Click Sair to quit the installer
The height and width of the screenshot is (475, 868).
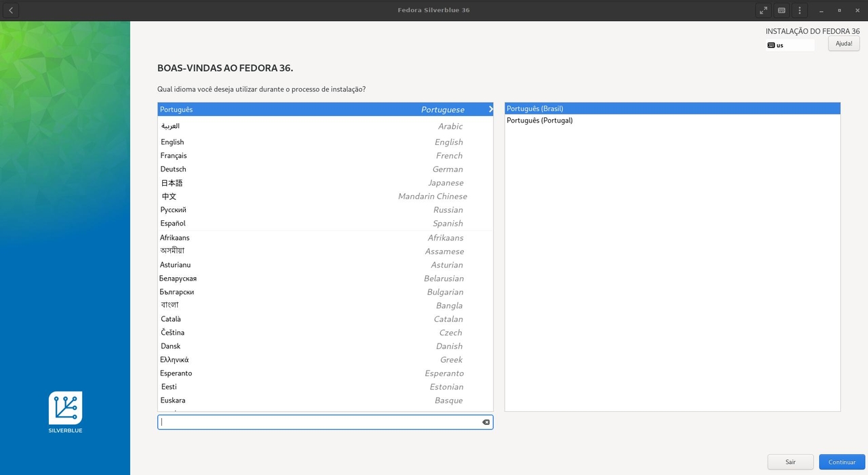(790, 461)
